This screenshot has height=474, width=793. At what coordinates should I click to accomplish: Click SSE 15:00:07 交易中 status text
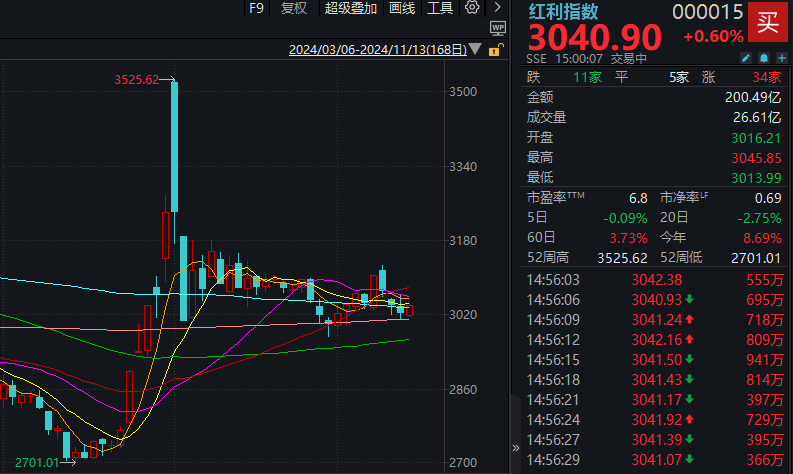tap(587, 59)
